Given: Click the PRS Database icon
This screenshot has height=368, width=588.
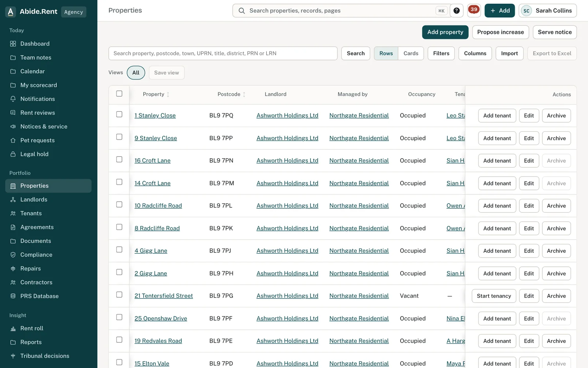Looking at the screenshot, I should [x=13, y=296].
